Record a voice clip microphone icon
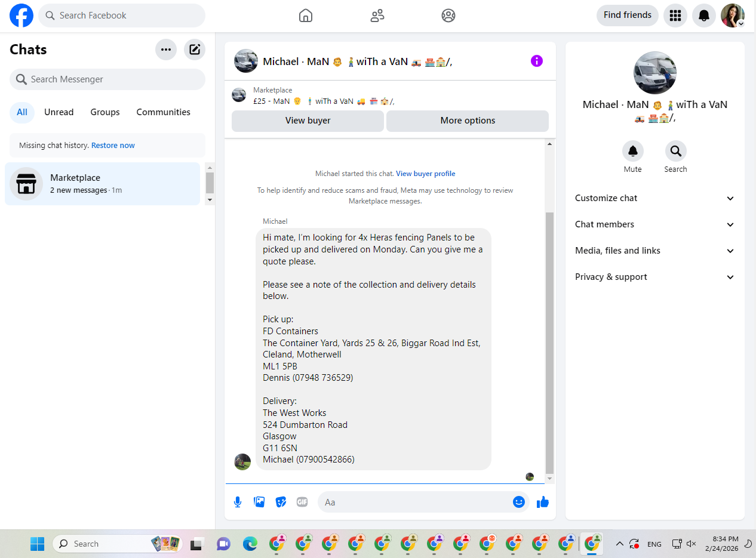 coord(238,502)
